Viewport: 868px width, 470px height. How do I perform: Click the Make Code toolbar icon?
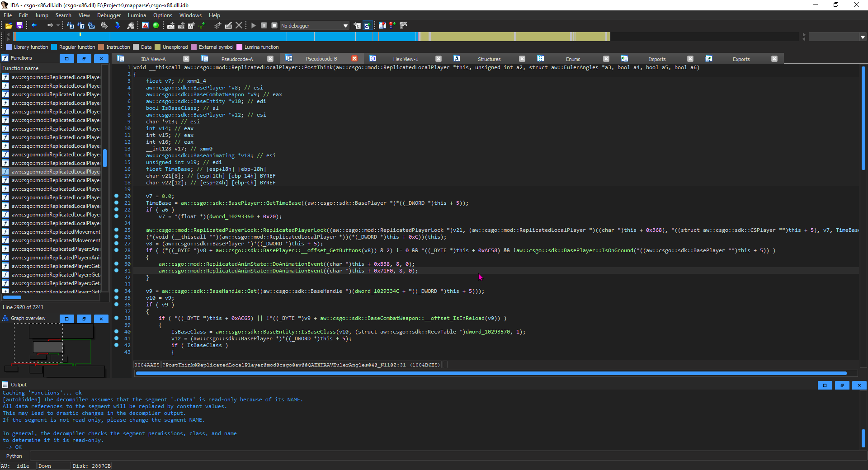(171, 26)
